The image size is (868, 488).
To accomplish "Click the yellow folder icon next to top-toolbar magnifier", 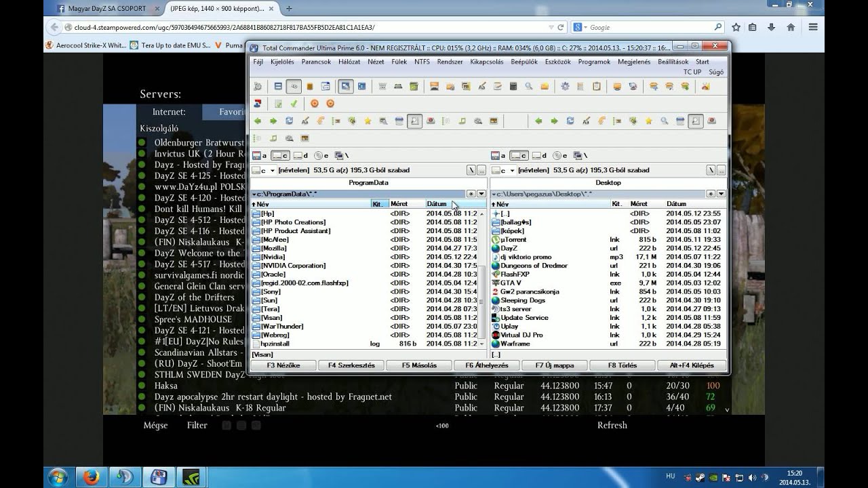I will (x=545, y=87).
